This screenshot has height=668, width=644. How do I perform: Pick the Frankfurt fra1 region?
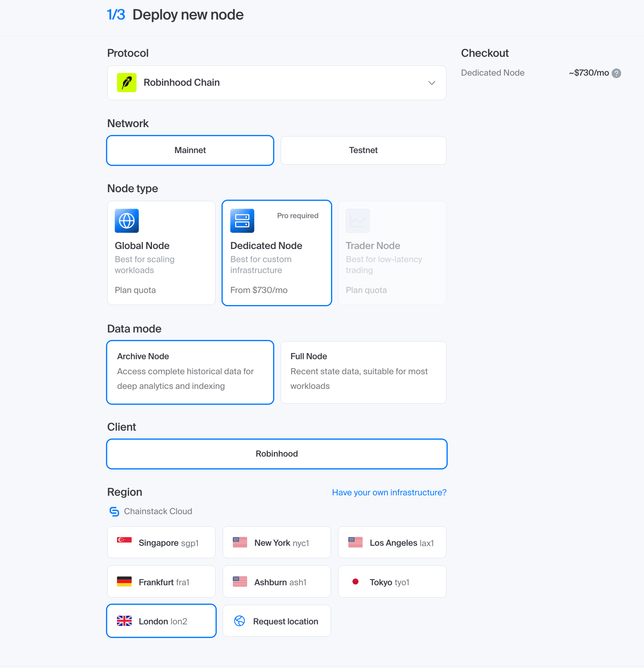[161, 582]
